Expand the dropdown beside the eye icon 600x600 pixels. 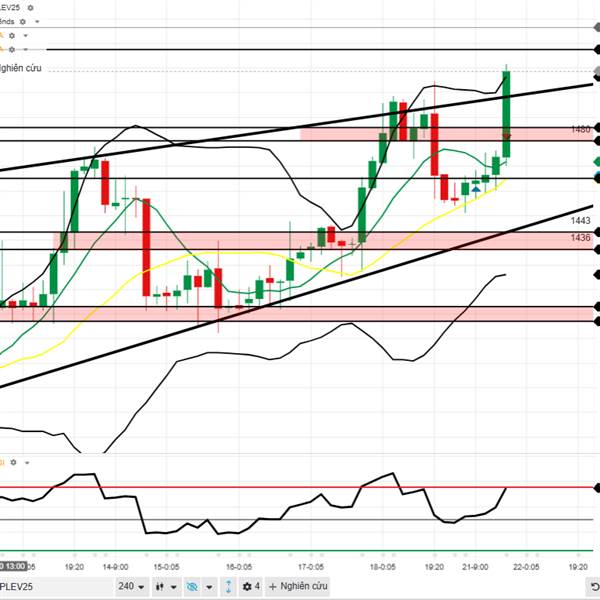209,587
